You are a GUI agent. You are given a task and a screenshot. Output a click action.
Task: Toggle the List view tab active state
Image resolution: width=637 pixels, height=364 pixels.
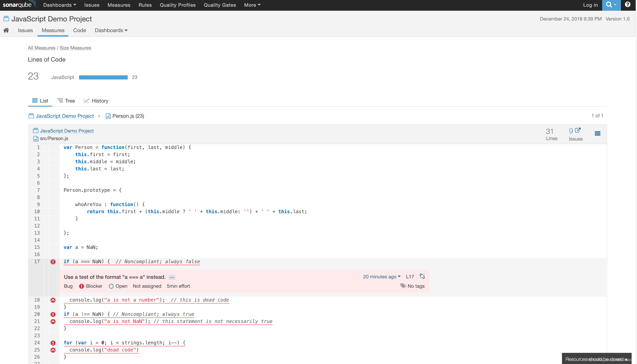coord(39,101)
